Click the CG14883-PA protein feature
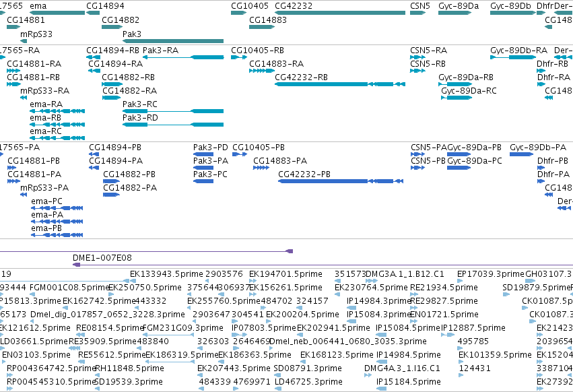 (x=261, y=168)
